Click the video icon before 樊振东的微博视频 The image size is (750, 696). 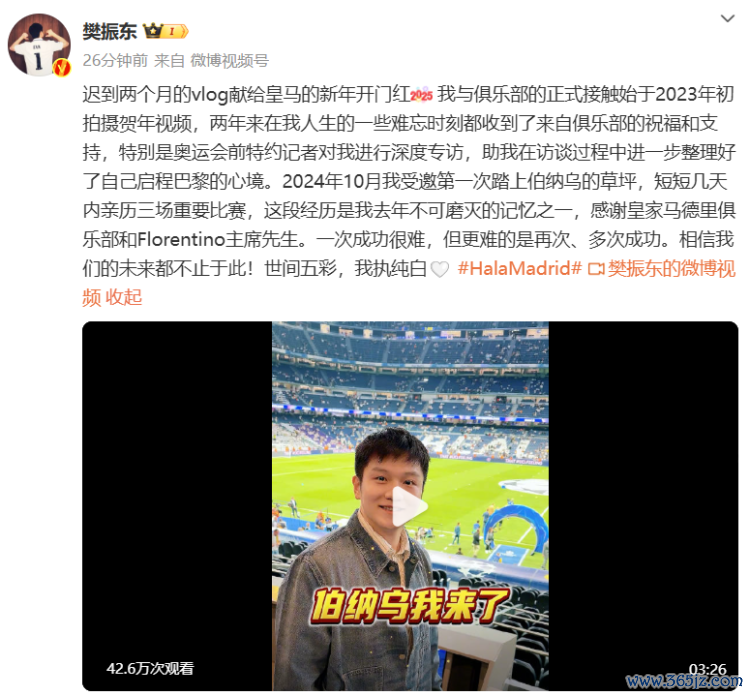596,269
